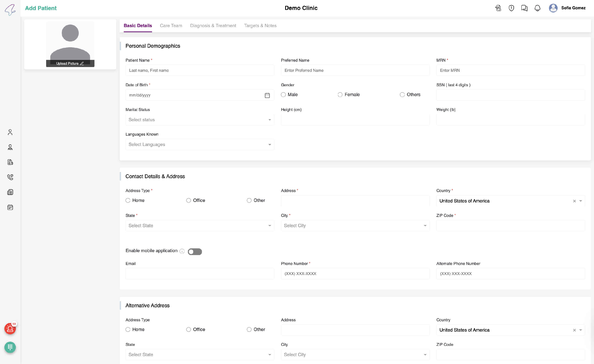Clear the Country selection in Contact Details

pyautogui.click(x=574, y=201)
